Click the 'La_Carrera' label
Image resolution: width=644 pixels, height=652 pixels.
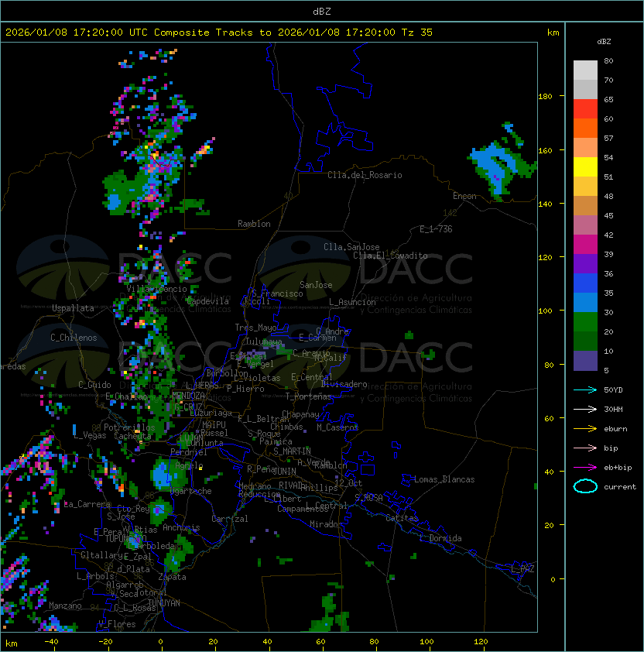[87, 504]
